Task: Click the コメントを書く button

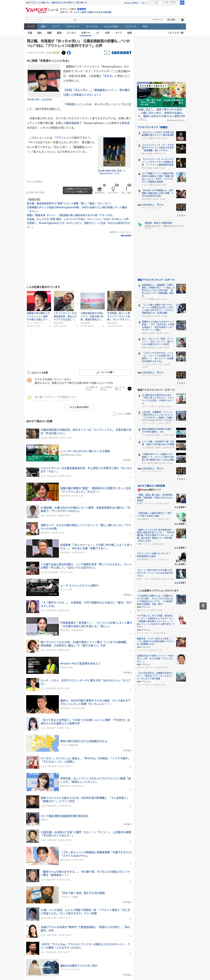Action: pyautogui.click(x=105, y=372)
